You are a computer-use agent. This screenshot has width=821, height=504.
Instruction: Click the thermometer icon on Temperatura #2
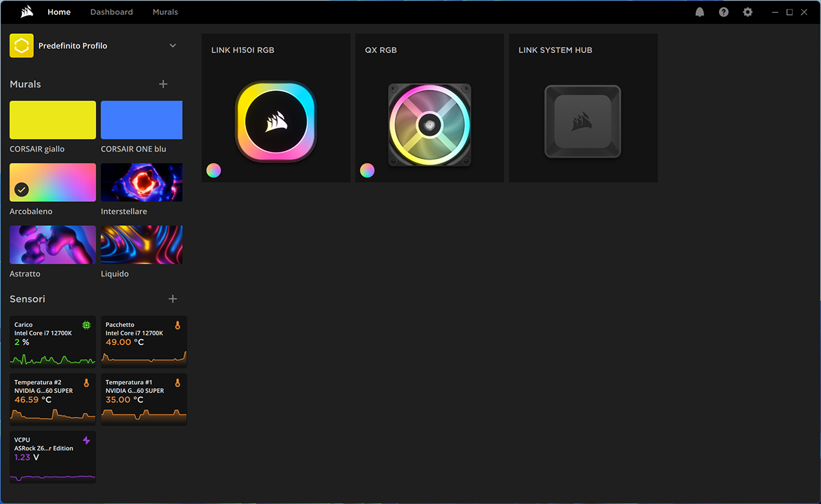(x=87, y=383)
